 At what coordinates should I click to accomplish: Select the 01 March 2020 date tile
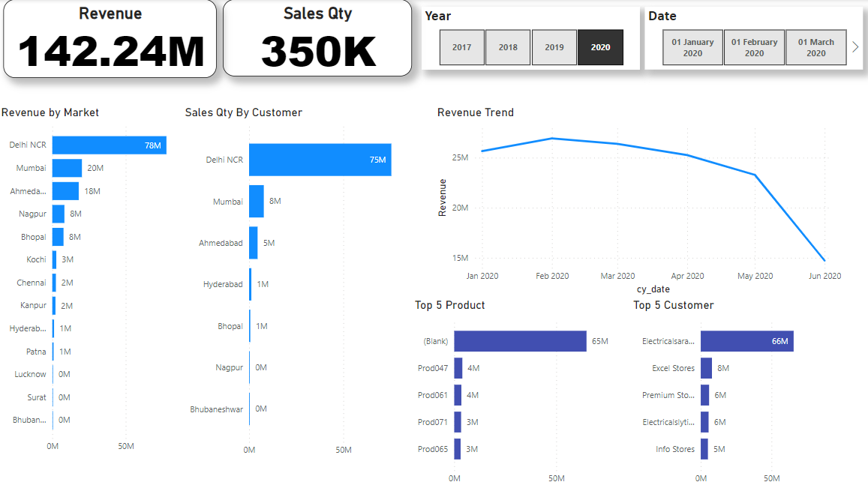tap(816, 46)
